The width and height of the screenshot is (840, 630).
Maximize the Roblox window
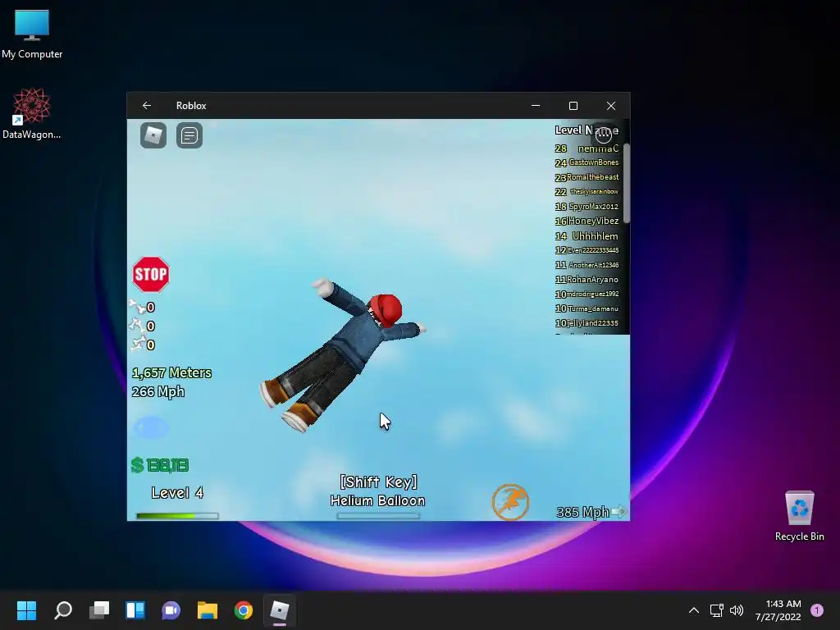point(573,106)
